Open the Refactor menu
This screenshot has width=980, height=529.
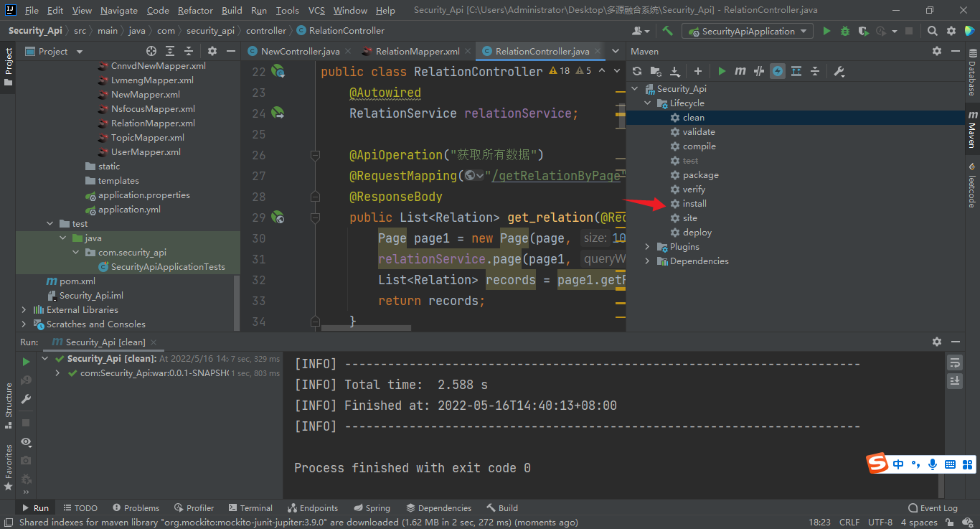[x=196, y=11]
